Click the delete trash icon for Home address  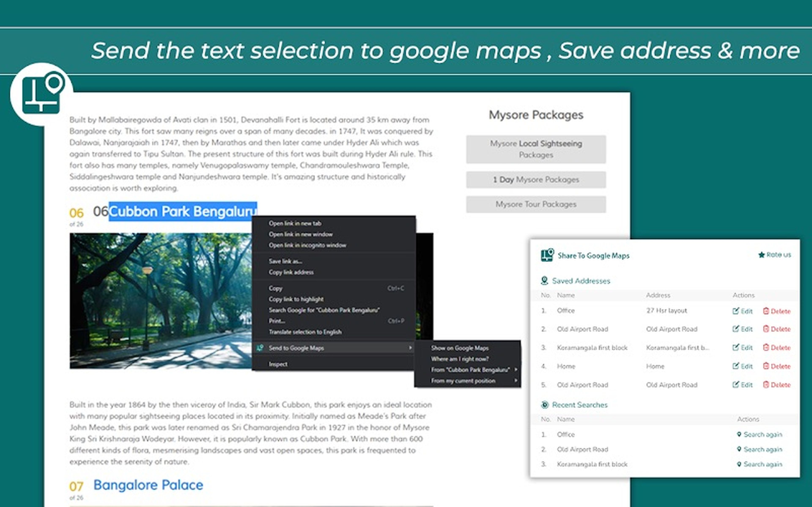pos(766,366)
